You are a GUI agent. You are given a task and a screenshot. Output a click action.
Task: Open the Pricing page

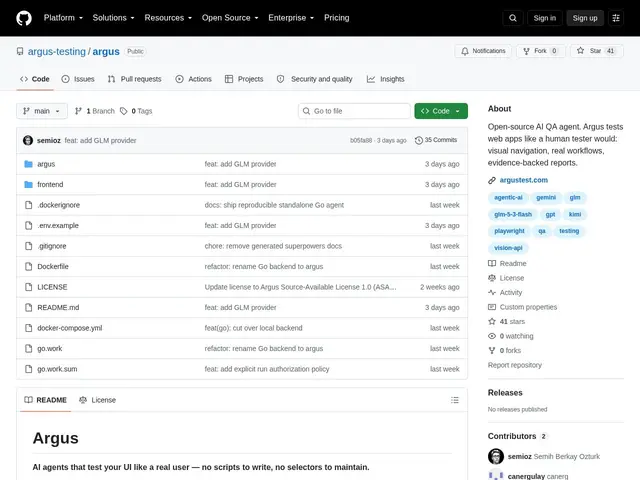[x=337, y=18]
